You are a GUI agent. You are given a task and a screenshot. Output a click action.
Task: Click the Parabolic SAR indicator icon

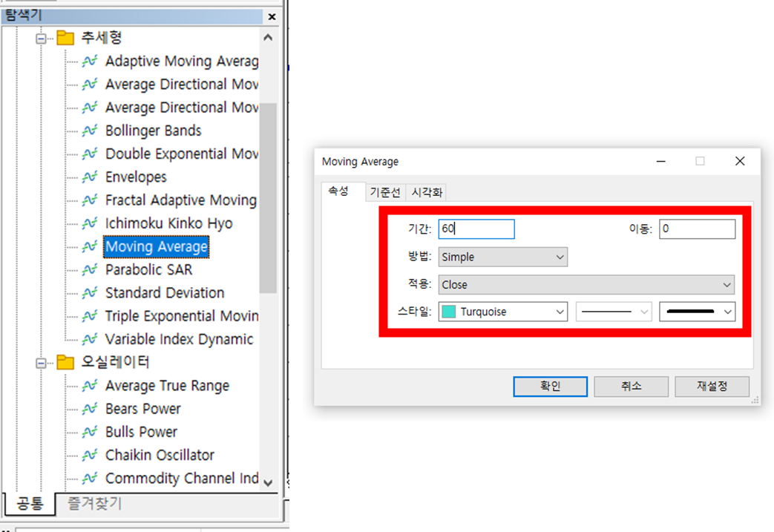coord(89,269)
